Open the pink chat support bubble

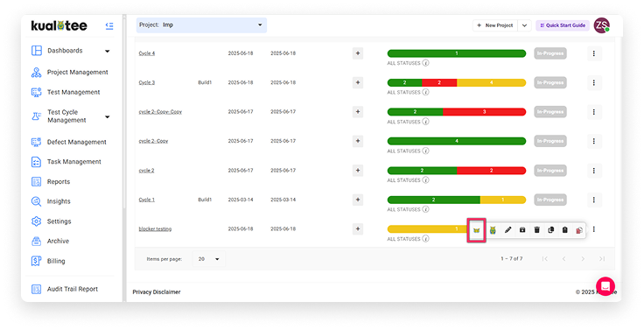[x=605, y=286]
